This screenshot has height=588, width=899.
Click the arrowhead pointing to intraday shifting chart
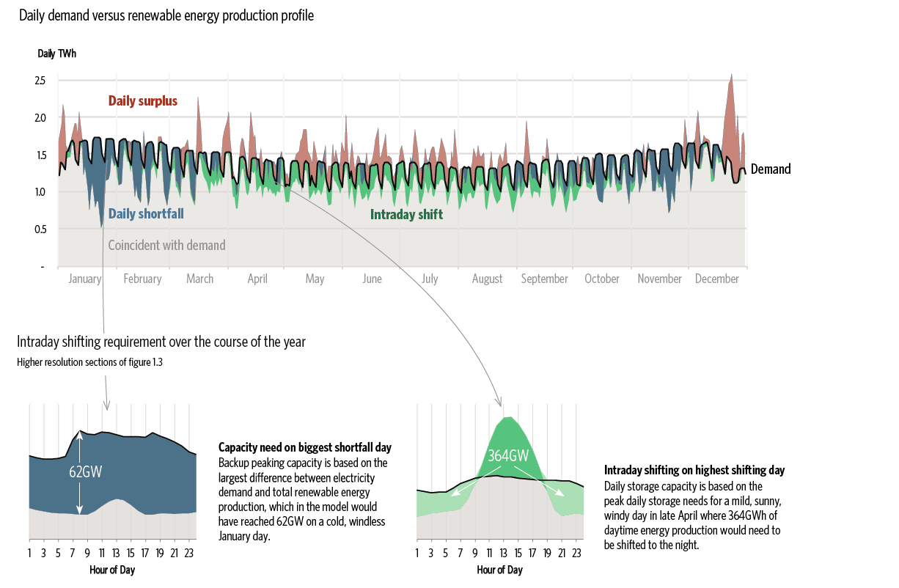click(500, 401)
